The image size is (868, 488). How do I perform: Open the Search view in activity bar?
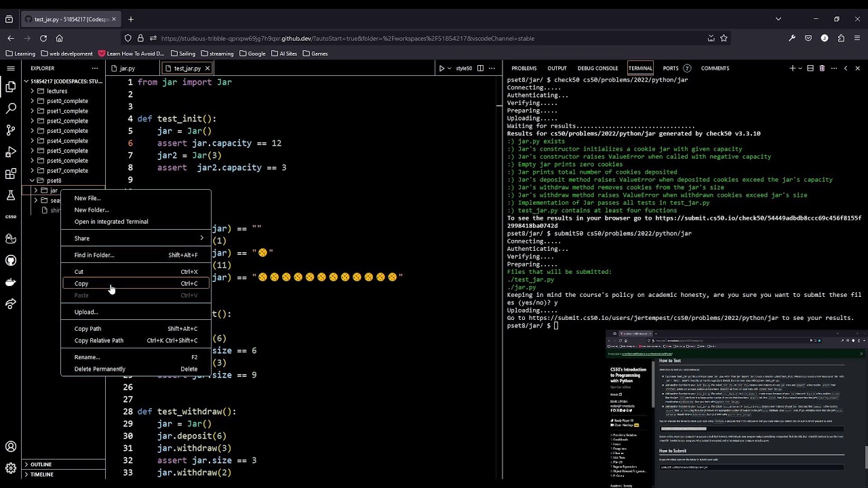(11, 108)
